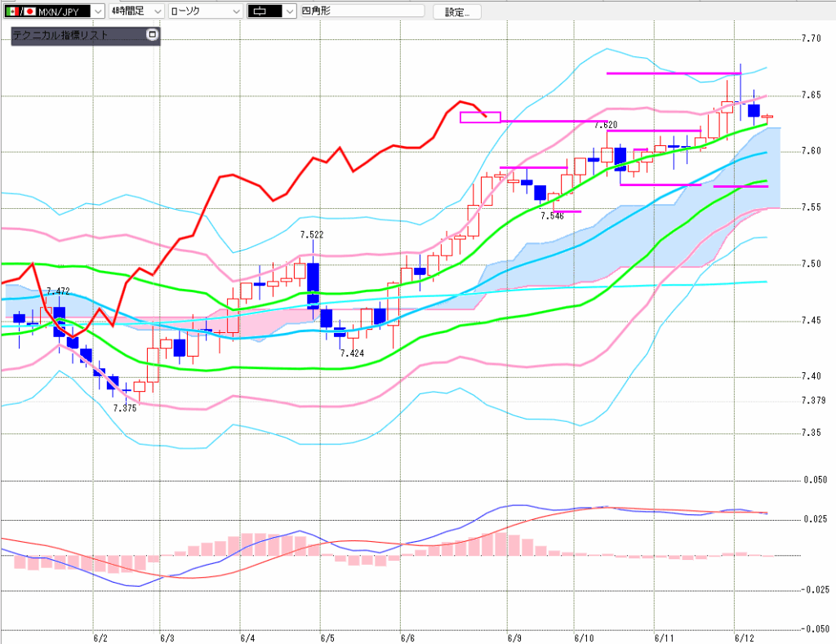Click the 7.35 price axis label
The height and width of the screenshot is (644, 836).
[x=812, y=433]
